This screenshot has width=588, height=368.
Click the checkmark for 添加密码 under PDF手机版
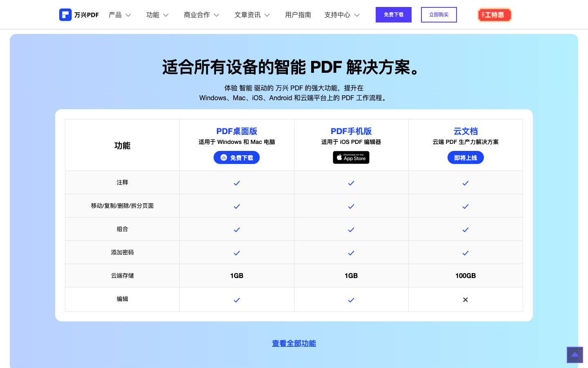click(351, 253)
